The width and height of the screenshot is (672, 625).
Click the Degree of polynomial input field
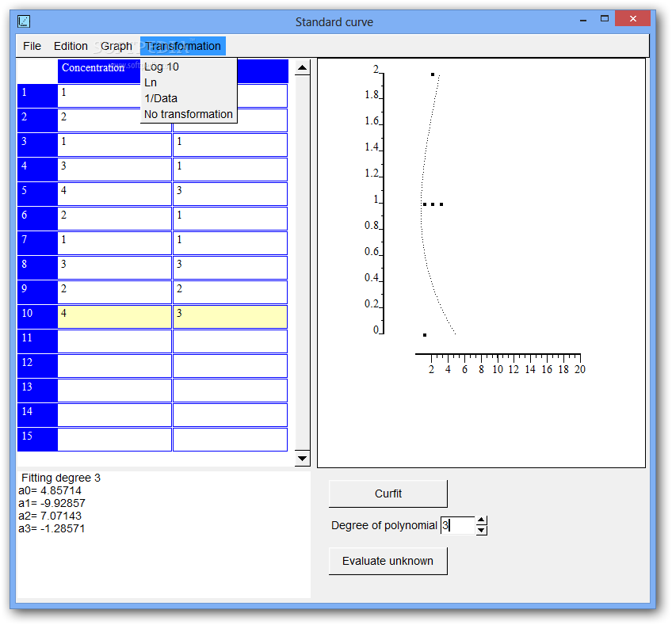click(x=458, y=525)
